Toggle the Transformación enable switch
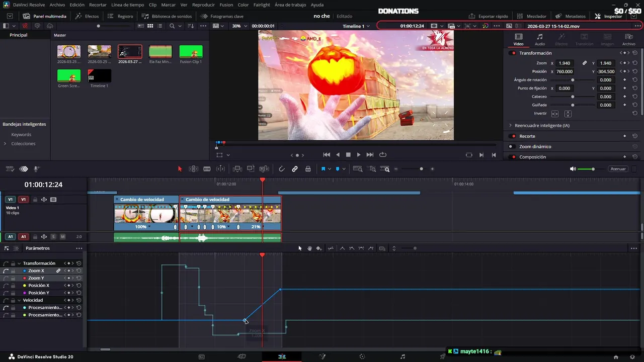 (513, 53)
